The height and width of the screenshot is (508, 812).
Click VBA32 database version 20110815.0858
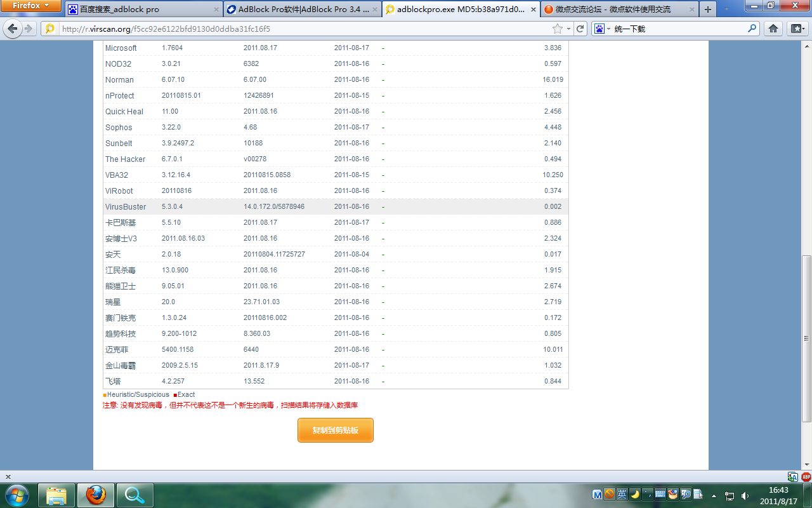point(267,175)
